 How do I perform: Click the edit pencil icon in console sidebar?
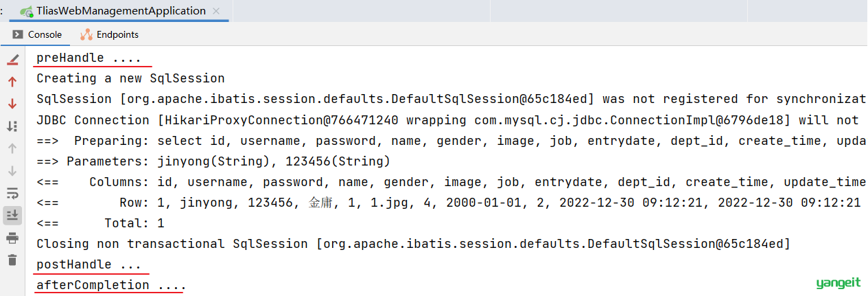pos(12,59)
